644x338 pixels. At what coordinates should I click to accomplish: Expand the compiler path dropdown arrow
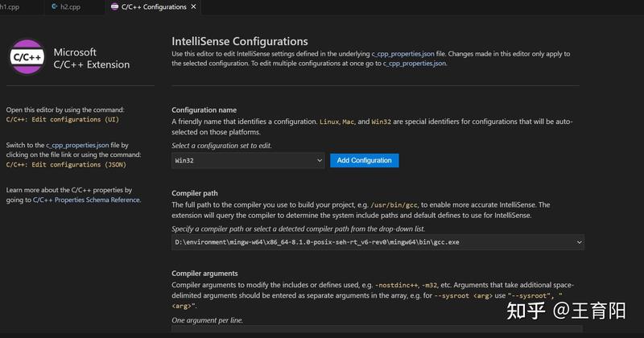pyautogui.click(x=579, y=242)
